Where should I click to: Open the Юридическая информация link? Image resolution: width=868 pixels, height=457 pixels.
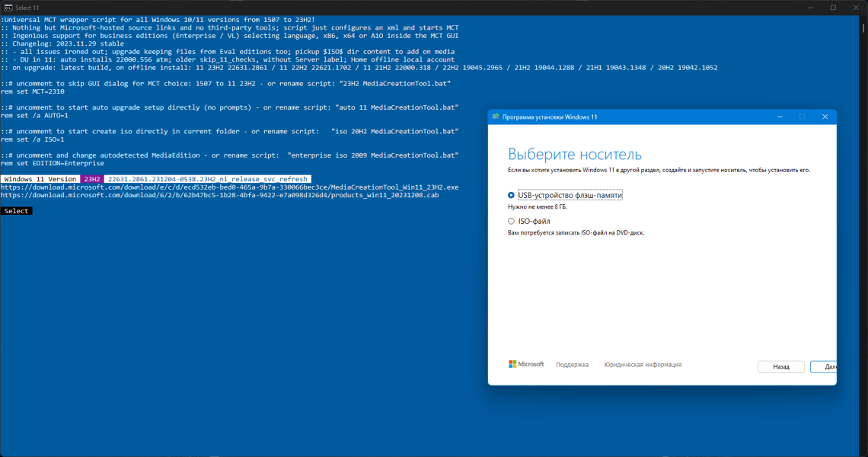click(643, 365)
